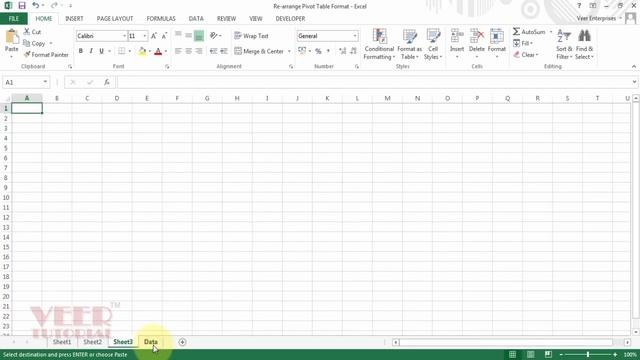The height and width of the screenshot is (360, 640).
Task: Open the Calibri font name dropdown
Action: (x=124, y=36)
